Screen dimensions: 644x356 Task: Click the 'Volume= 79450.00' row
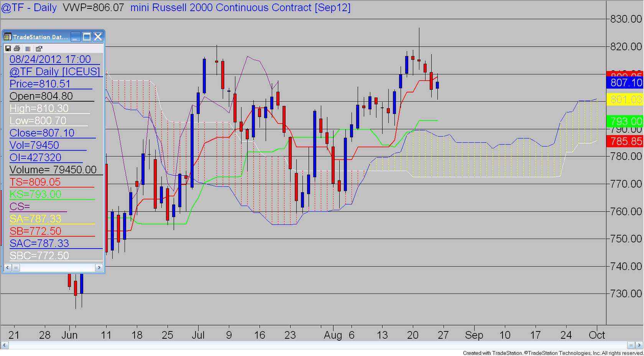(x=53, y=170)
